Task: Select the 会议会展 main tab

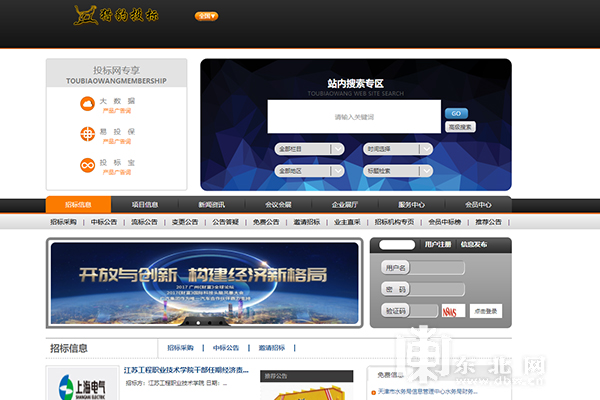Action: click(278, 204)
